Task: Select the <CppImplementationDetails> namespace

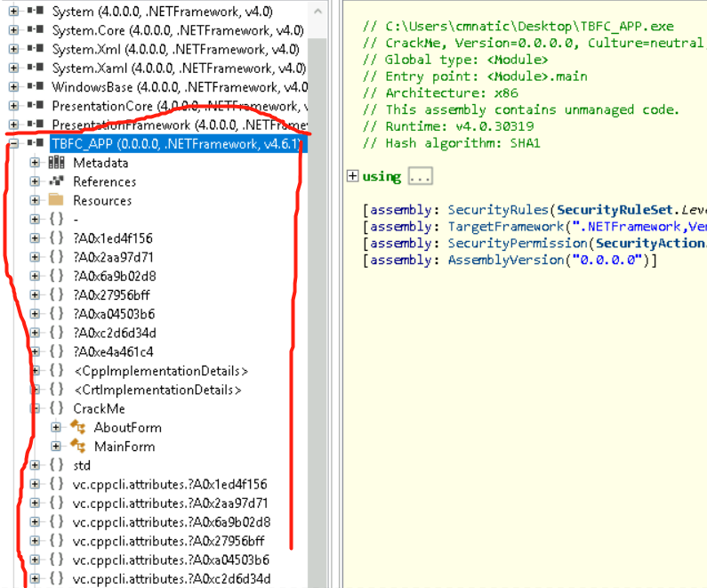Action: click(x=160, y=371)
